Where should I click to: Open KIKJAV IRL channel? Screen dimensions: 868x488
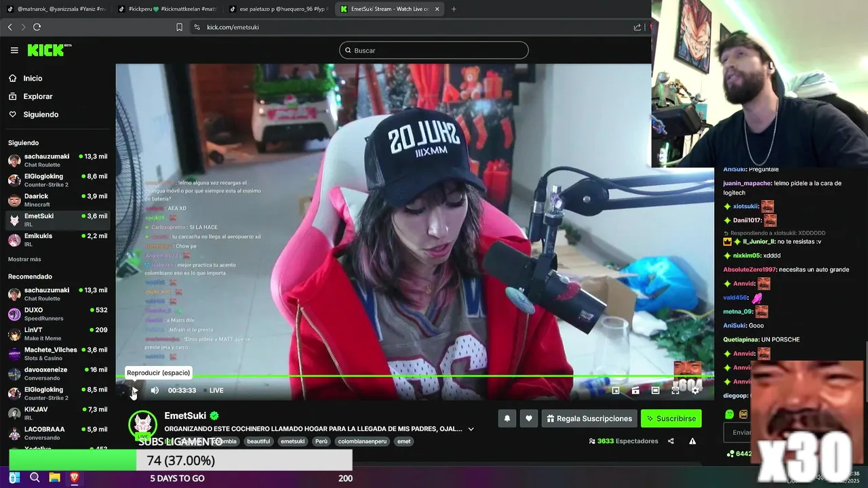58,413
